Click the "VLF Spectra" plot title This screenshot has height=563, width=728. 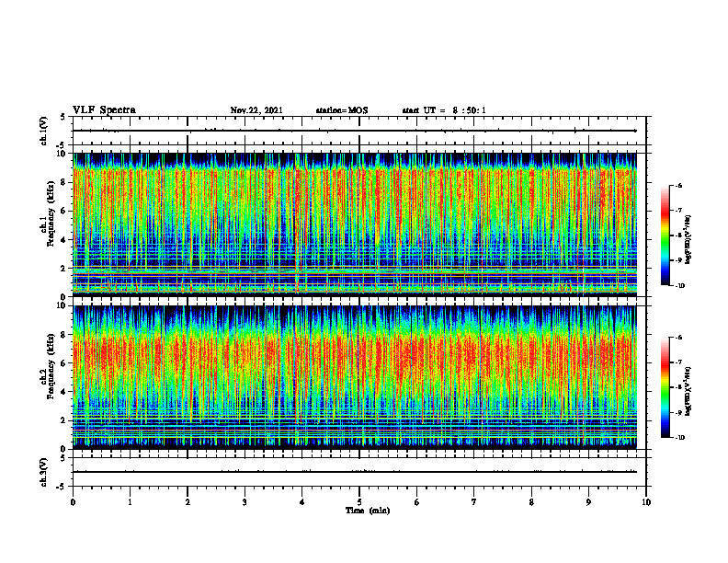pyautogui.click(x=104, y=110)
